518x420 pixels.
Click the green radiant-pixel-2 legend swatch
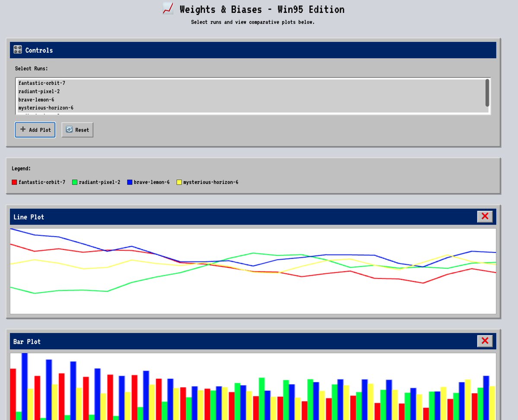point(74,182)
